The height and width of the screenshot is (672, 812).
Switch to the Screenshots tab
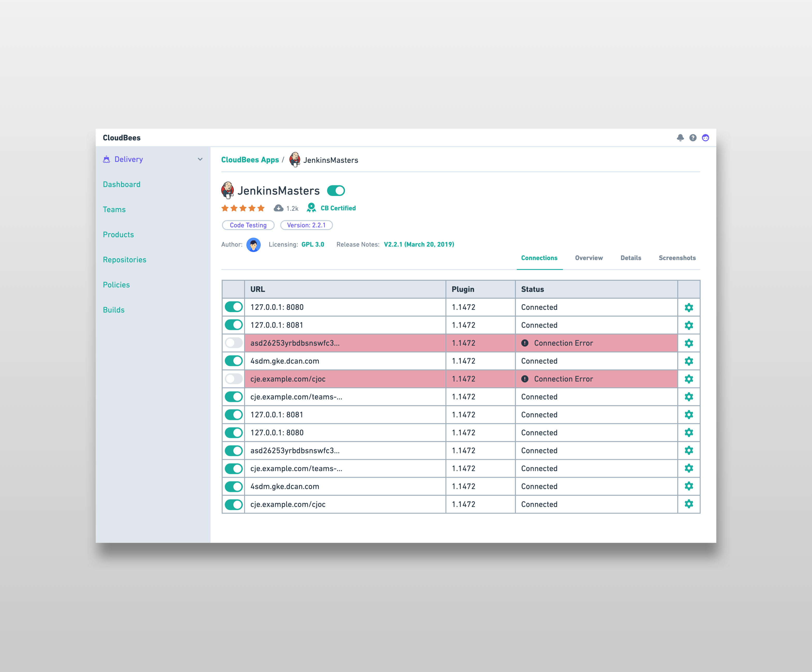[x=677, y=258]
